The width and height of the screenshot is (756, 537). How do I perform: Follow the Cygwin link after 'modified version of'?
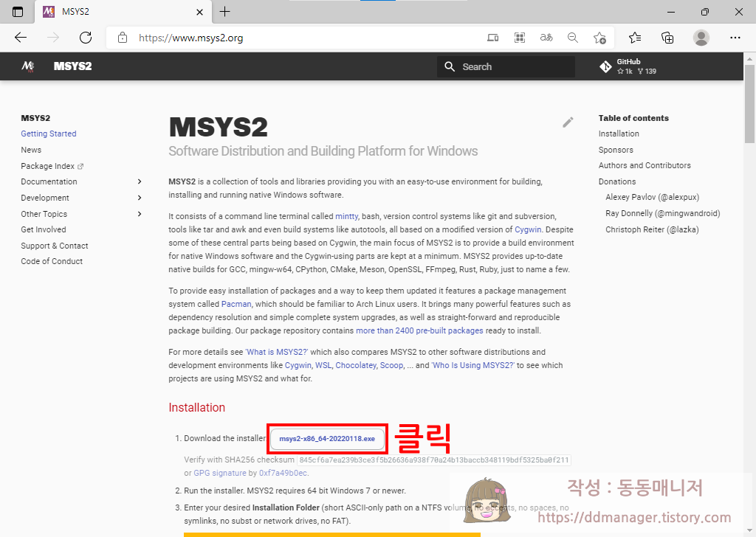(528, 229)
